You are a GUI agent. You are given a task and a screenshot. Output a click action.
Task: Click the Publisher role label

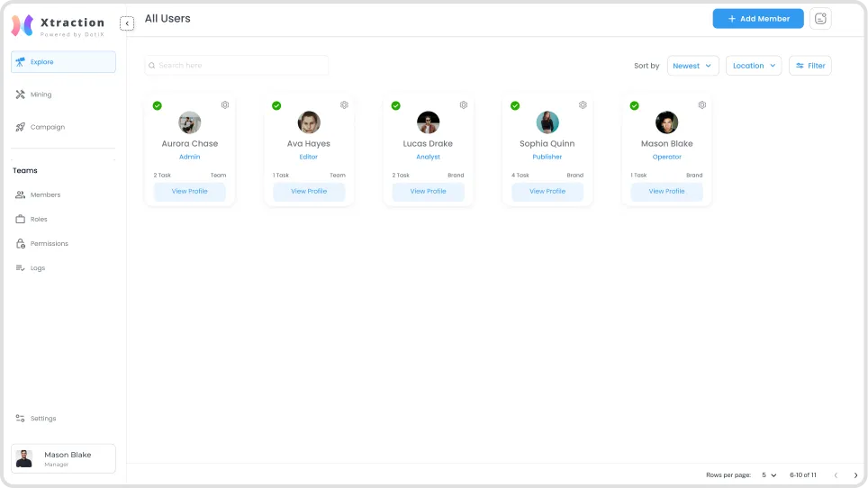547,158
